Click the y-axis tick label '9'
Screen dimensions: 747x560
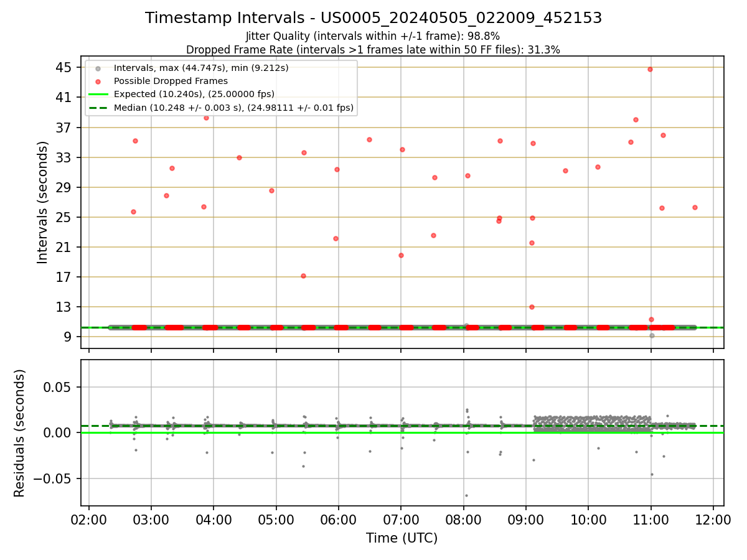pyautogui.click(x=68, y=337)
